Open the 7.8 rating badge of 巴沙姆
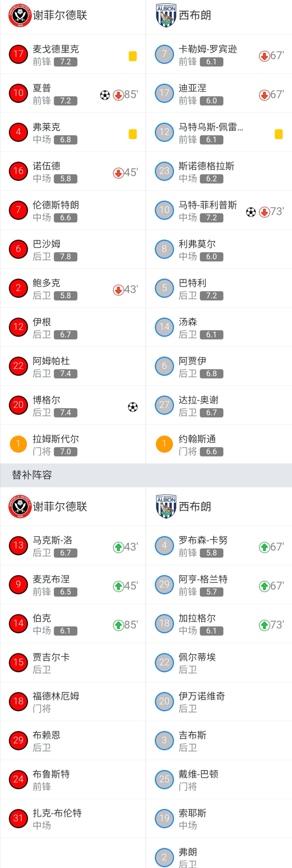 tap(66, 257)
